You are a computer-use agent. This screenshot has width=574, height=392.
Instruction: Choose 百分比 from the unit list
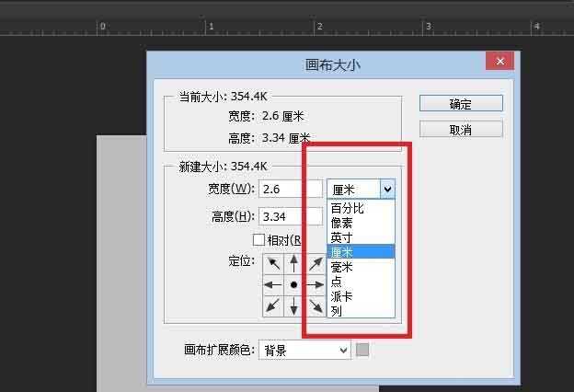(x=348, y=208)
